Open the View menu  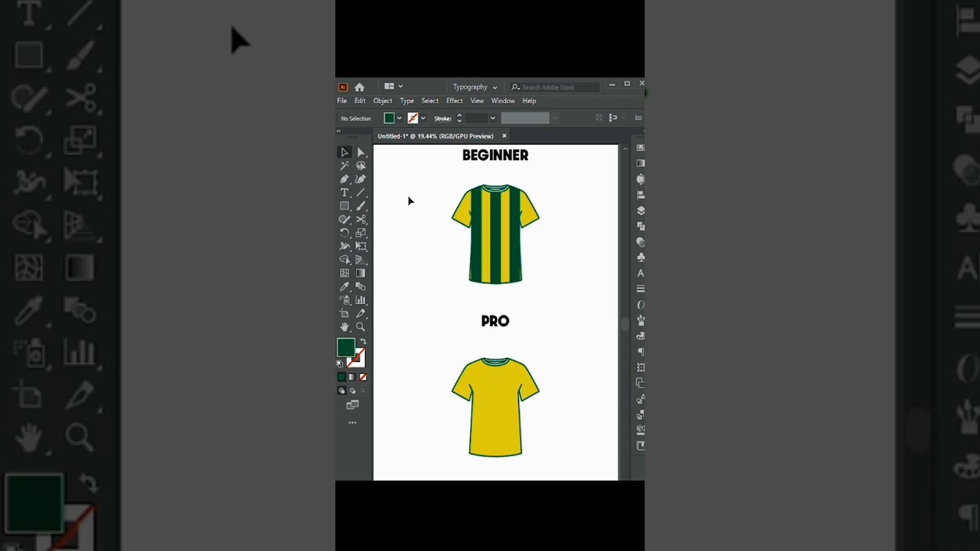point(477,101)
